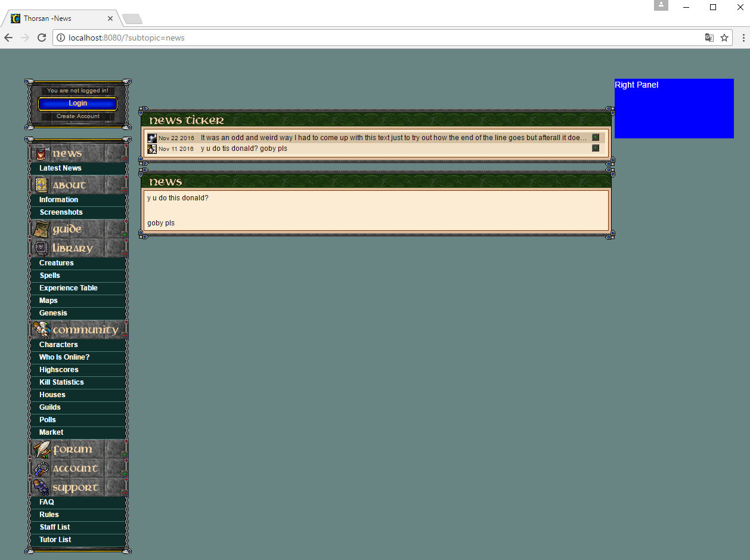Click the library book icon
Viewport: 750px width, 560px height.
coord(41,248)
